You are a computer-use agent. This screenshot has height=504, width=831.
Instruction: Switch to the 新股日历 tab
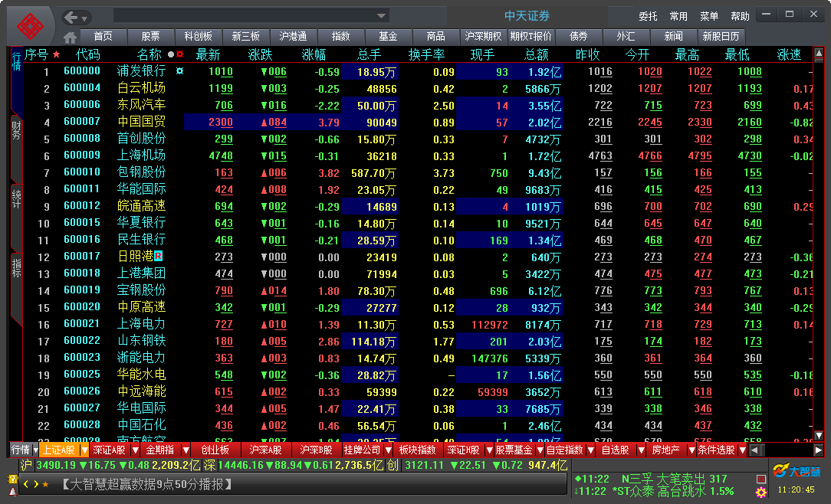tap(721, 37)
